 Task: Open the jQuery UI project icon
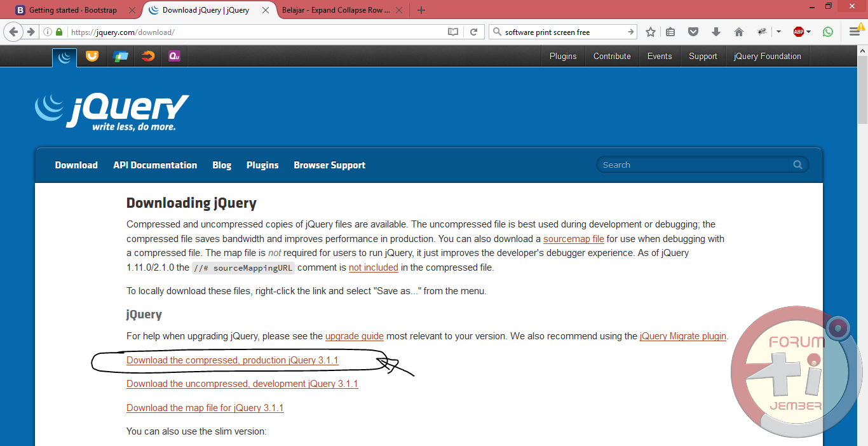(92, 57)
